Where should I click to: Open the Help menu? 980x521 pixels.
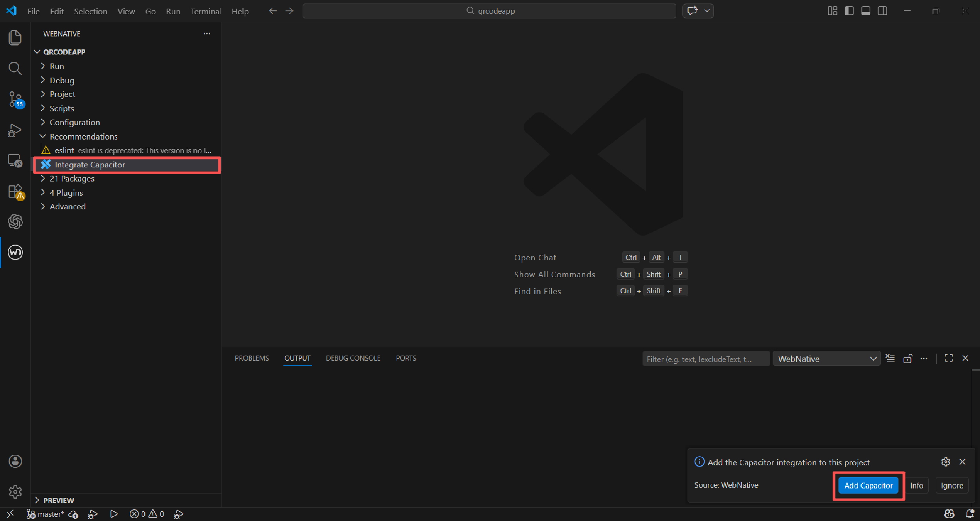[x=240, y=11]
